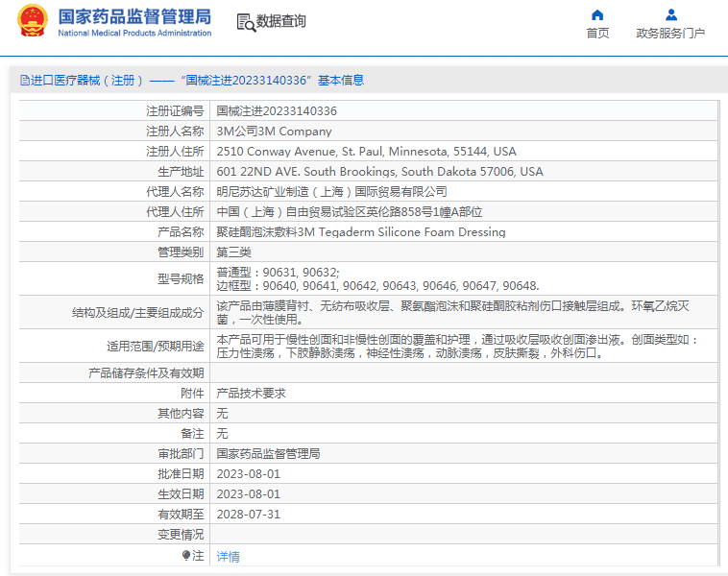Click the 型号规格 label
Image resolution: width=728 pixels, height=576 pixels.
click(181, 279)
